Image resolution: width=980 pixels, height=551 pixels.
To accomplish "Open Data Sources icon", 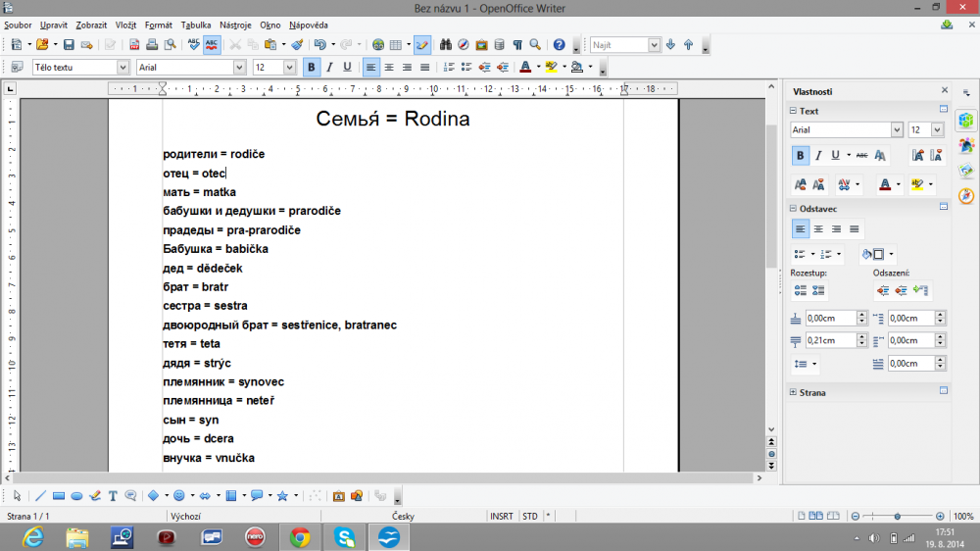I will coord(500,45).
